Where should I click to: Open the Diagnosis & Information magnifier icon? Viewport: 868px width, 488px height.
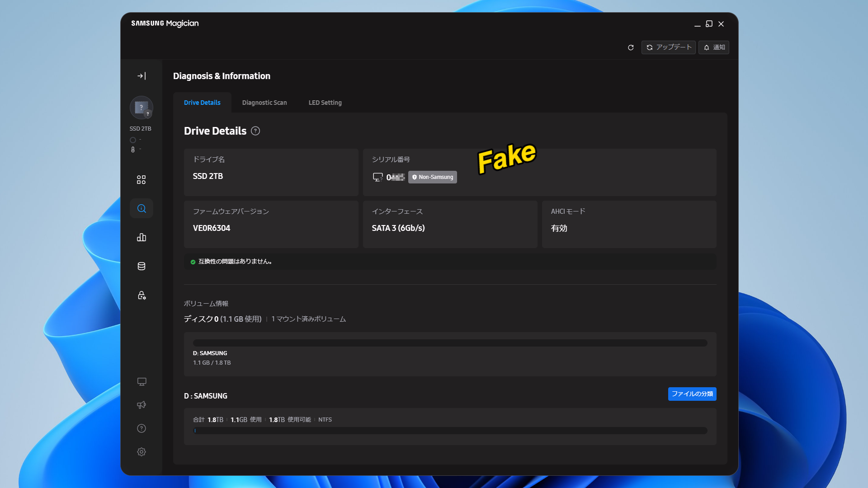pos(142,208)
